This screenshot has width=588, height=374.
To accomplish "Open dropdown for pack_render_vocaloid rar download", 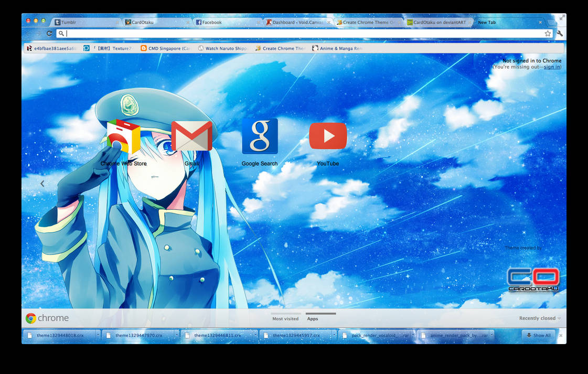I will click(413, 335).
